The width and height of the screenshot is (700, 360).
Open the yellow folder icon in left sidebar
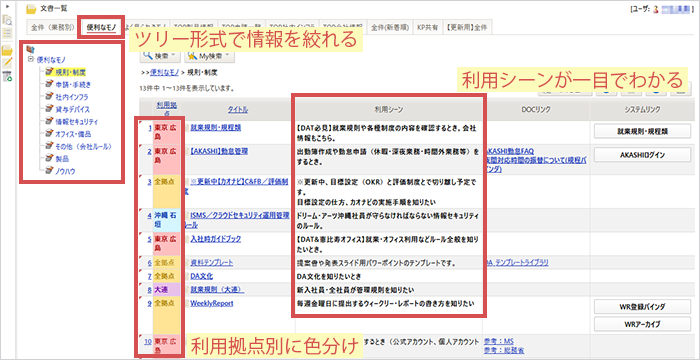(x=7, y=50)
